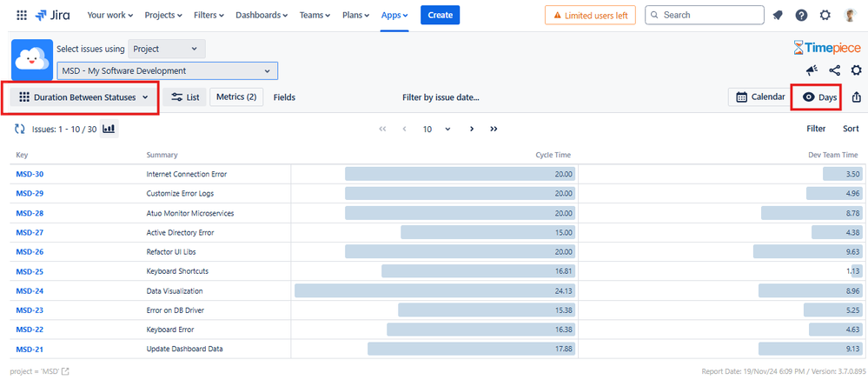Toggle the Days time format view

[820, 97]
